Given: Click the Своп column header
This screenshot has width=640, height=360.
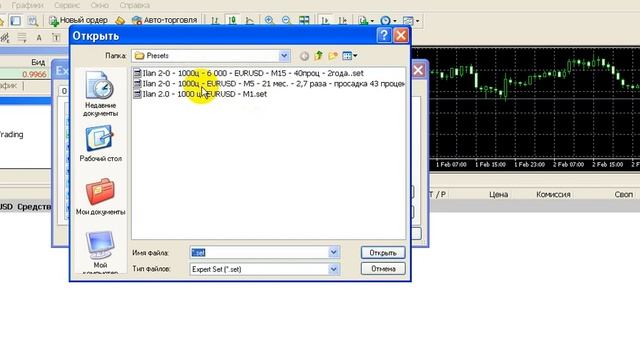Looking at the screenshot, I should coord(624,195).
